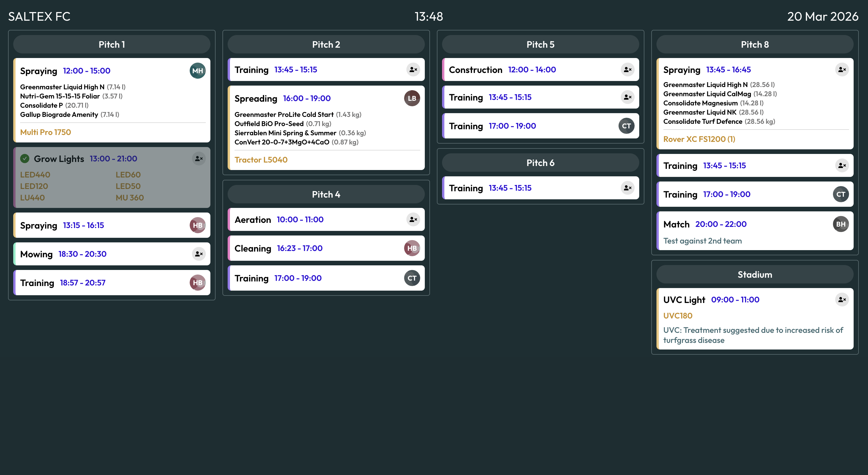Viewport: 868px width, 475px height.
Task: Open the Tractor L5040 equipment link
Action: pyautogui.click(x=261, y=160)
